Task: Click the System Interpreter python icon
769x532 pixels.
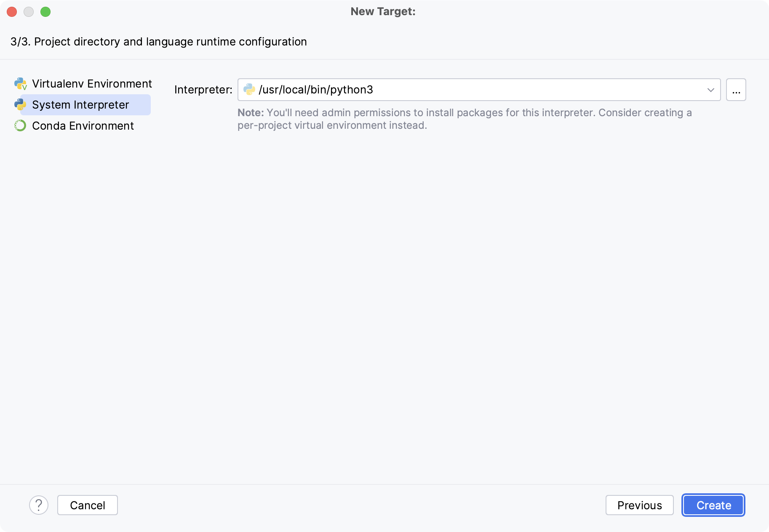Action: pyautogui.click(x=20, y=104)
